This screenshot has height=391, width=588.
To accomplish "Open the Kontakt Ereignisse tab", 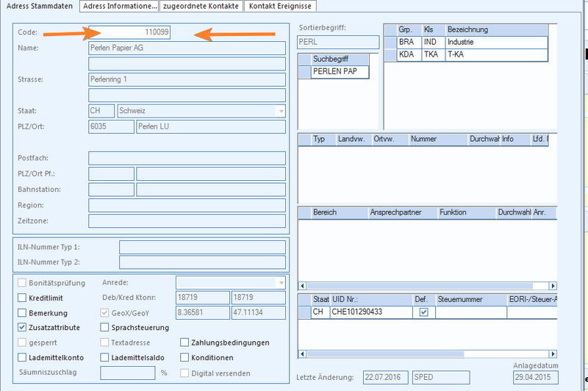I will (280, 6).
